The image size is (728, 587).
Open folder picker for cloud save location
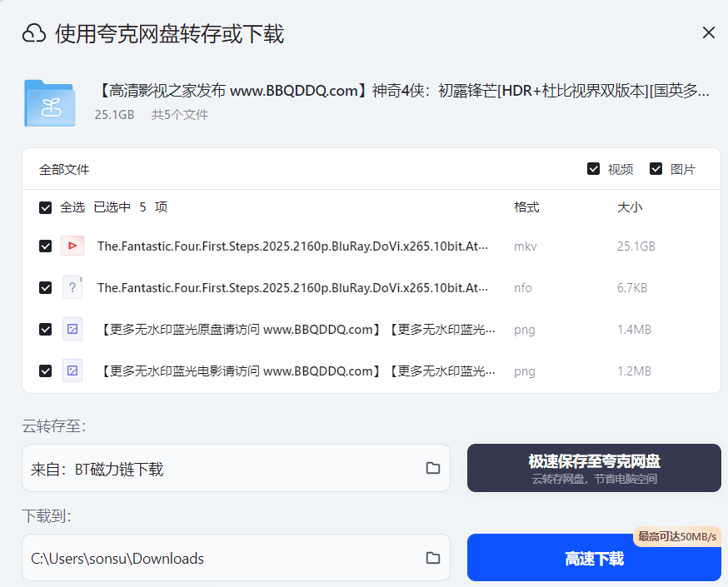pos(432,468)
